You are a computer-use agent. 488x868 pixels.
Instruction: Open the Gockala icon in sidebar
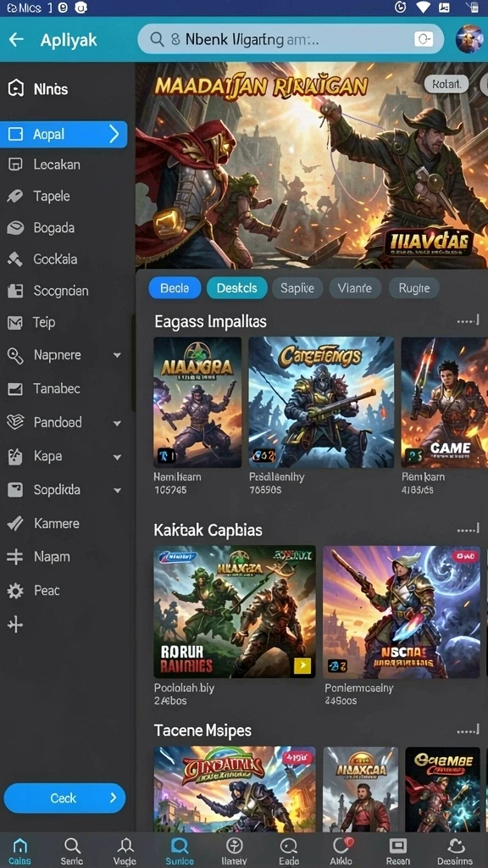(x=15, y=259)
